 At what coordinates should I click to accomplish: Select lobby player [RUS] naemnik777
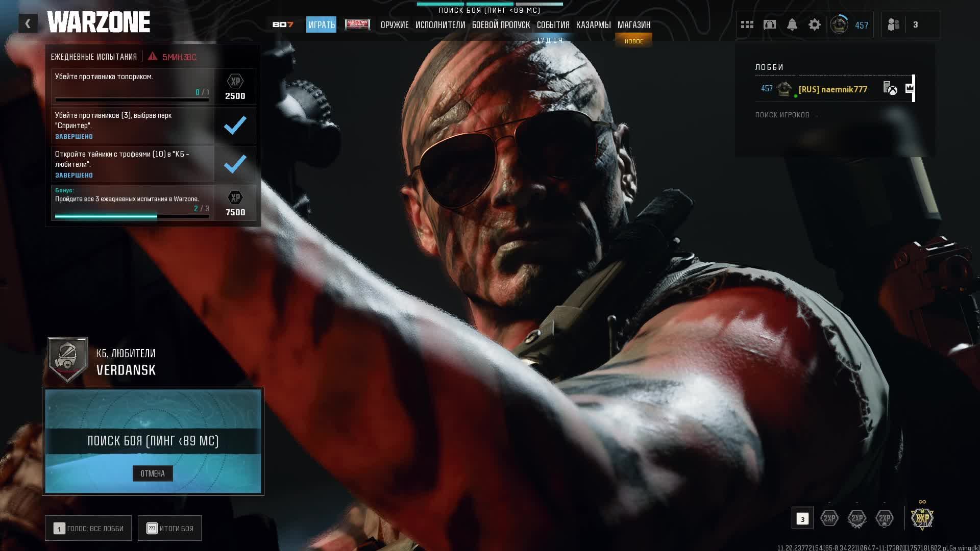point(835,89)
